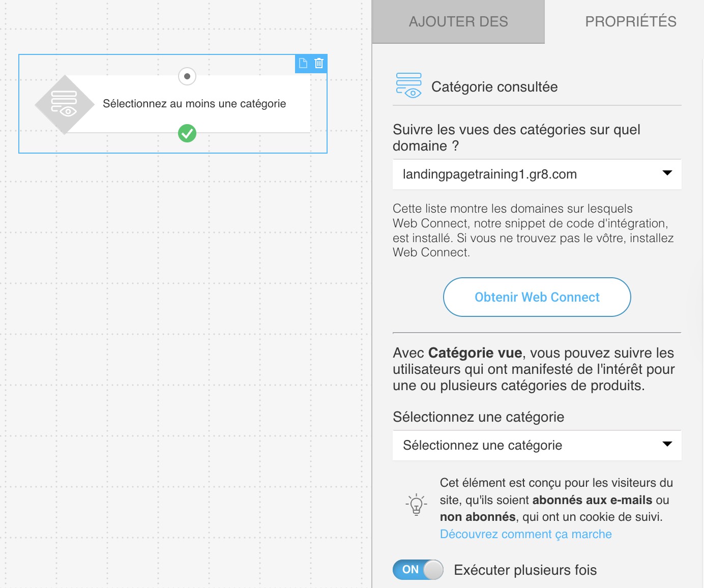
Task: Open the Découvrez comment ça marche link
Action: pyautogui.click(x=526, y=534)
